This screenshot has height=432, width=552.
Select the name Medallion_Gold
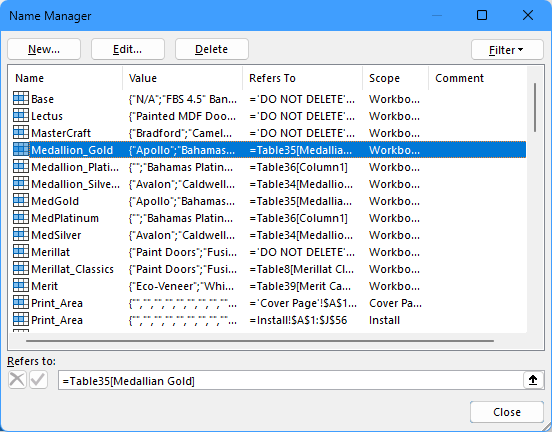pyautogui.click(x=72, y=150)
